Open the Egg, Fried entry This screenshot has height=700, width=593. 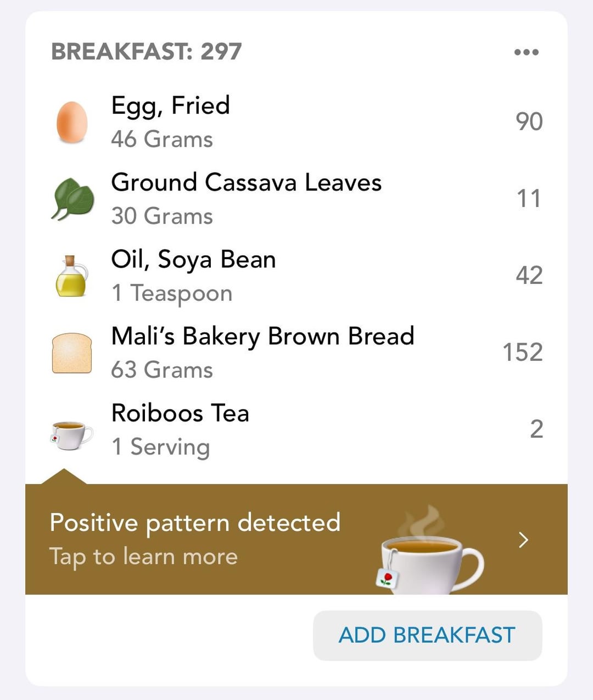(x=296, y=122)
